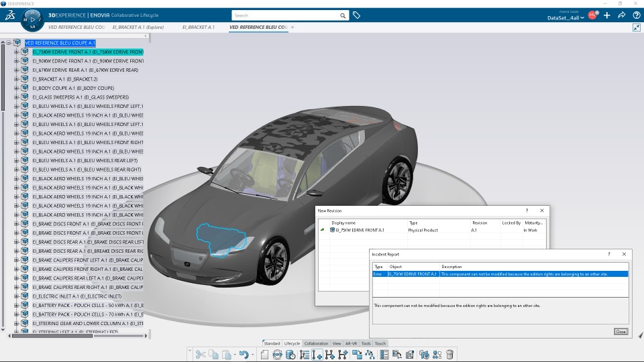Click Close in the Incident Report dialog

(x=621, y=332)
